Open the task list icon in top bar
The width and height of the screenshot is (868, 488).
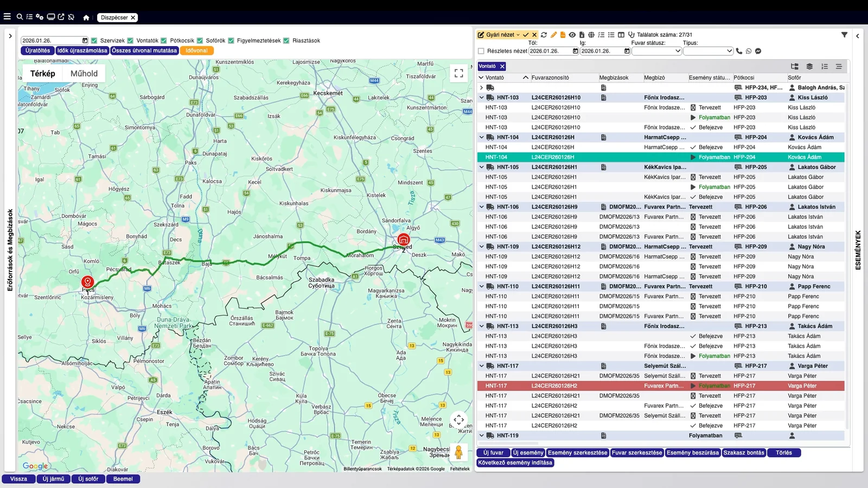pyautogui.click(x=29, y=17)
